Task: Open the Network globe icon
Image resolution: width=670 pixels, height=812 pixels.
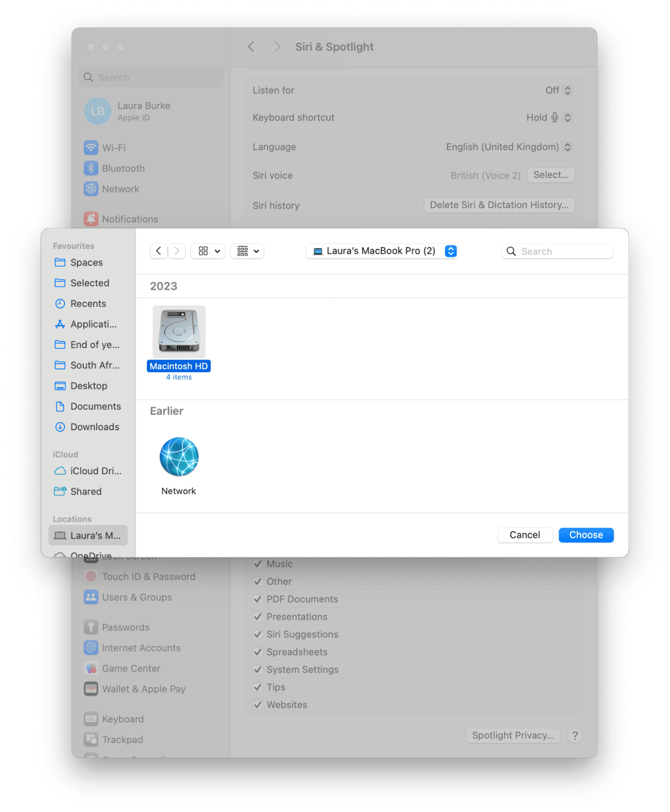Action: 178,457
